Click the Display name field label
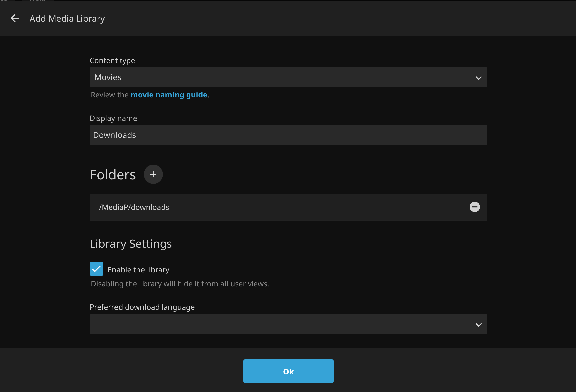The width and height of the screenshot is (576, 392). pyautogui.click(x=113, y=118)
